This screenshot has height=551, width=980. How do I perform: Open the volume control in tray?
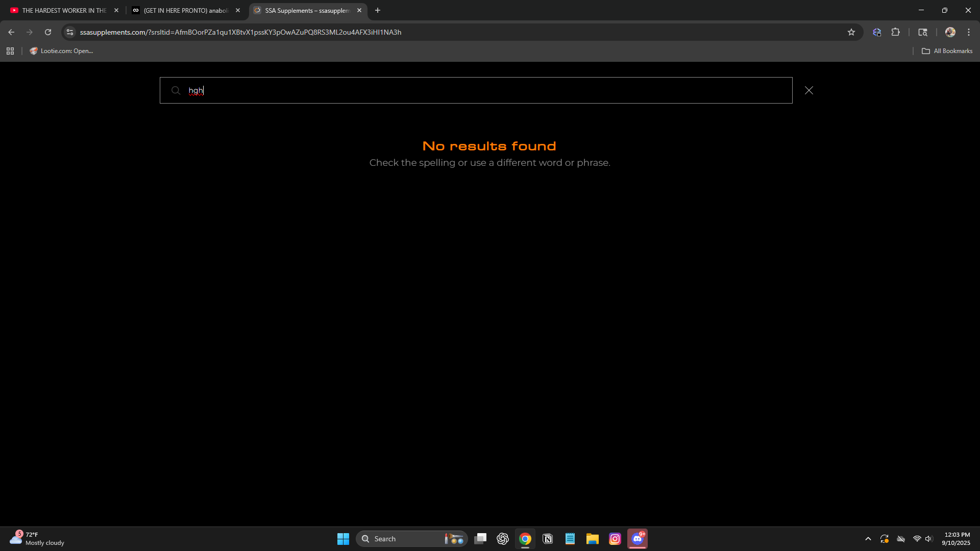coord(929,539)
